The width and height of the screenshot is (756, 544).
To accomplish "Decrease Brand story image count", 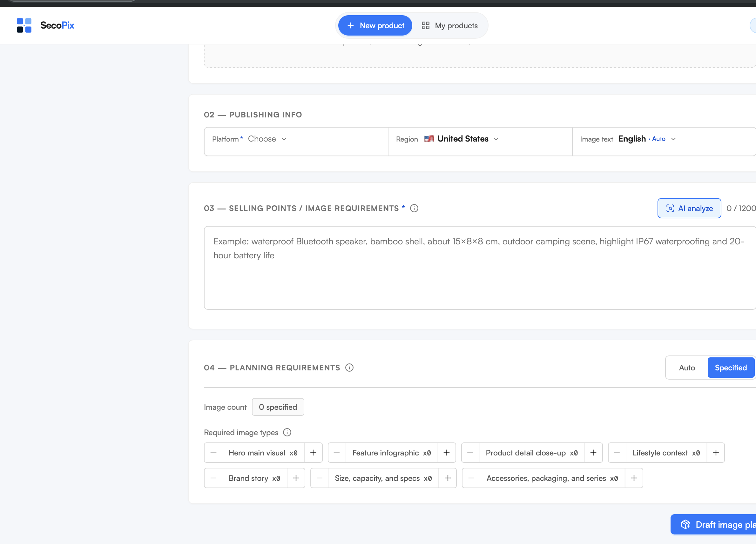I will 213,478.
